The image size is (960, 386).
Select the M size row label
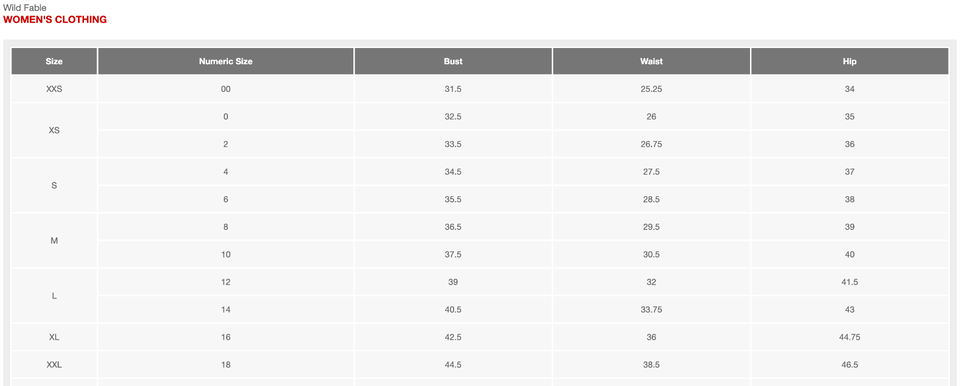[54, 241]
